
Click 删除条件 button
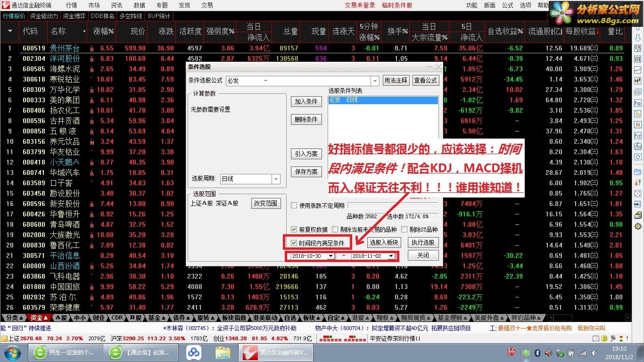[x=306, y=119]
